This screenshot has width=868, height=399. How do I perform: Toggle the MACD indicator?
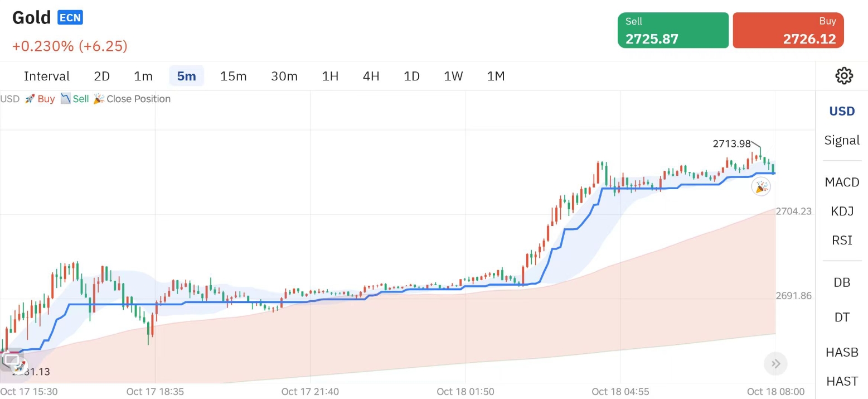842,182
